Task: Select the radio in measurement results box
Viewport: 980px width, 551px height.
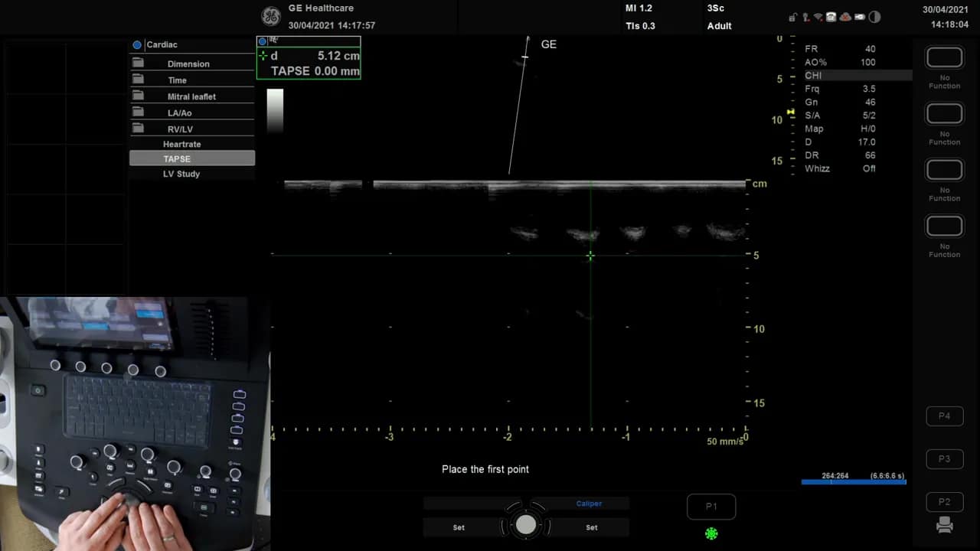Action: (x=263, y=41)
